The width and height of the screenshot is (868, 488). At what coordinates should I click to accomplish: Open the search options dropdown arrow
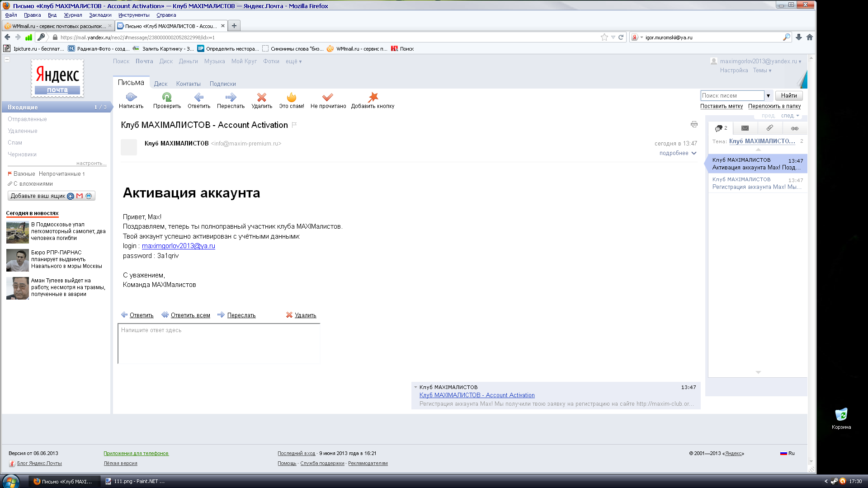pyautogui.click(x=768, y=96)
